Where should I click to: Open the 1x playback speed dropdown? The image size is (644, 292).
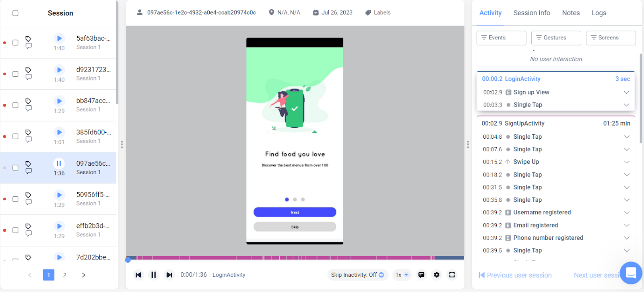pyautogui.click(x=402, y=275)
